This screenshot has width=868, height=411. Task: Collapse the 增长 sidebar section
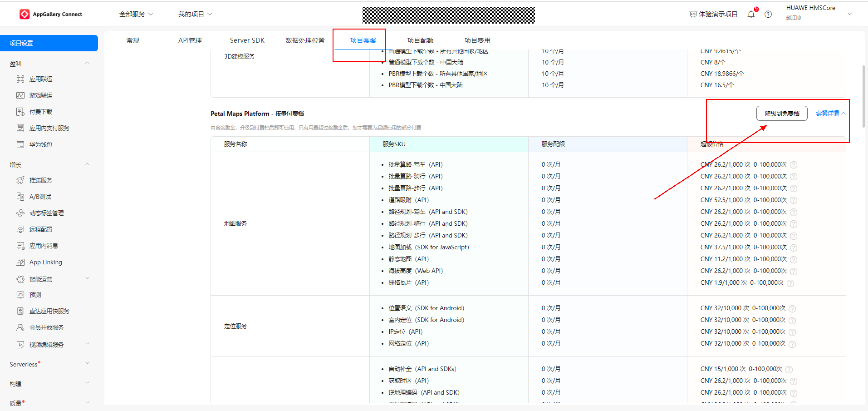[87, 164]
